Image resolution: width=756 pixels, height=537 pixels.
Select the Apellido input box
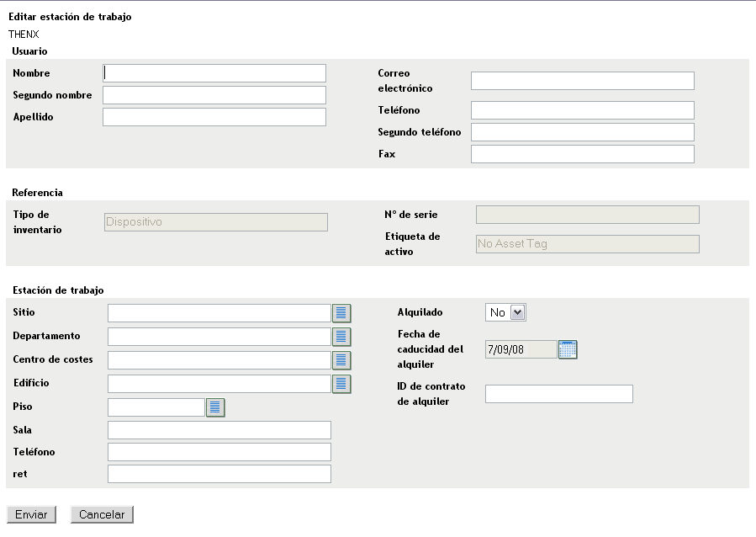(214, 117)
